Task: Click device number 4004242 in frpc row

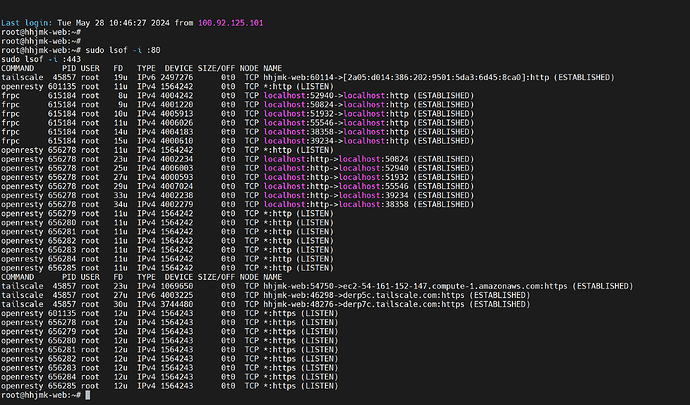Action: point(176,96)
